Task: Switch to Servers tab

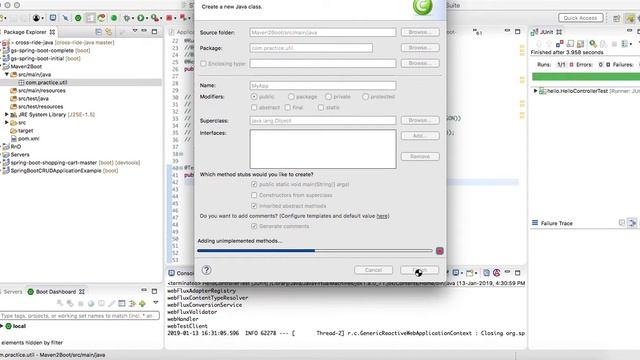Action: pyautogui.click(x=12, y=291)
